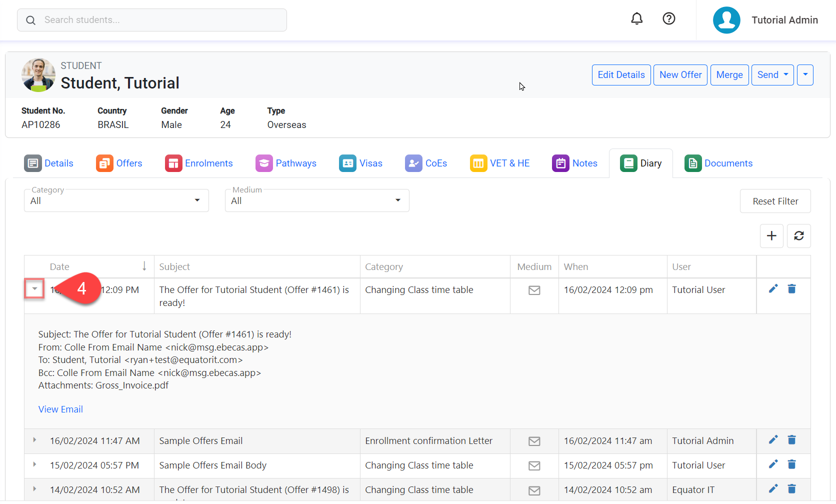Viewport: 836px width, 504px height.
Task: Click the Tutorial Admin avatar icon
Action: (x=726, y=20)
